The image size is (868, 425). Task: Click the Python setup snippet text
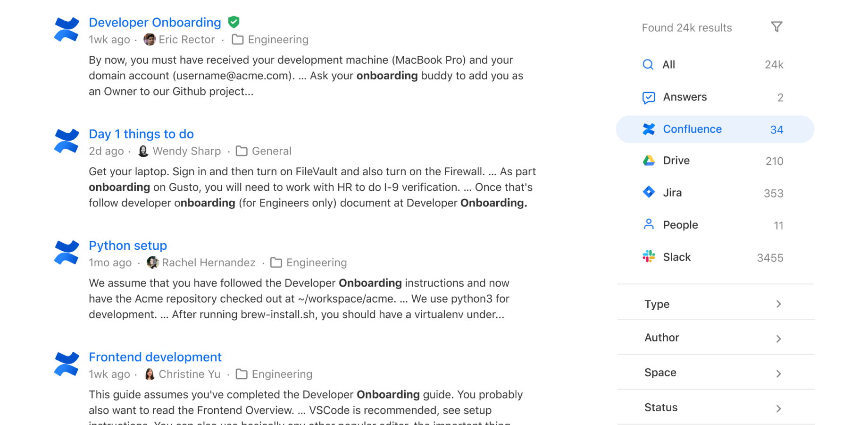coord(299,299)
